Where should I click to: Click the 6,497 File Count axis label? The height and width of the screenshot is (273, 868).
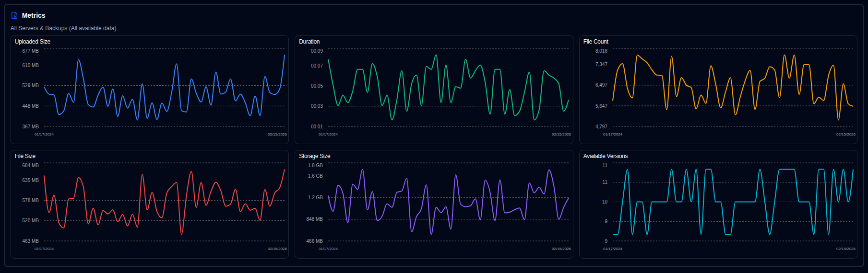tap(601, 85)
